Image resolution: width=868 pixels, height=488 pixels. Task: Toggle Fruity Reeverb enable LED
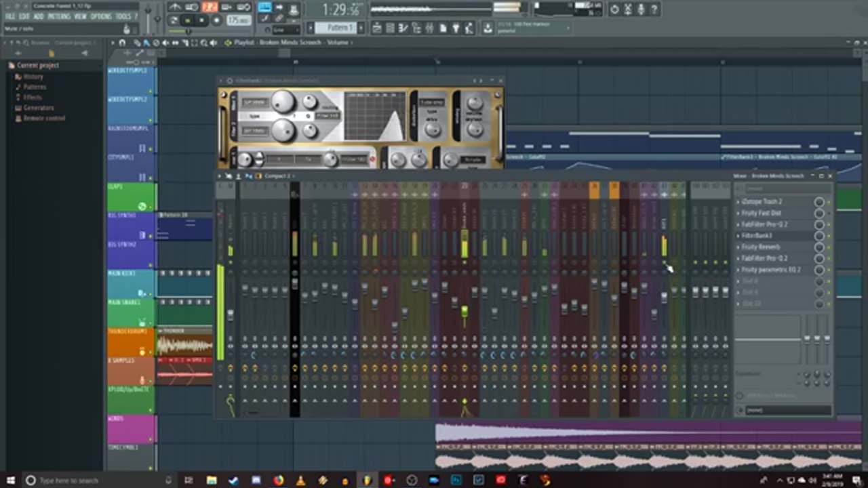point(829,247)
